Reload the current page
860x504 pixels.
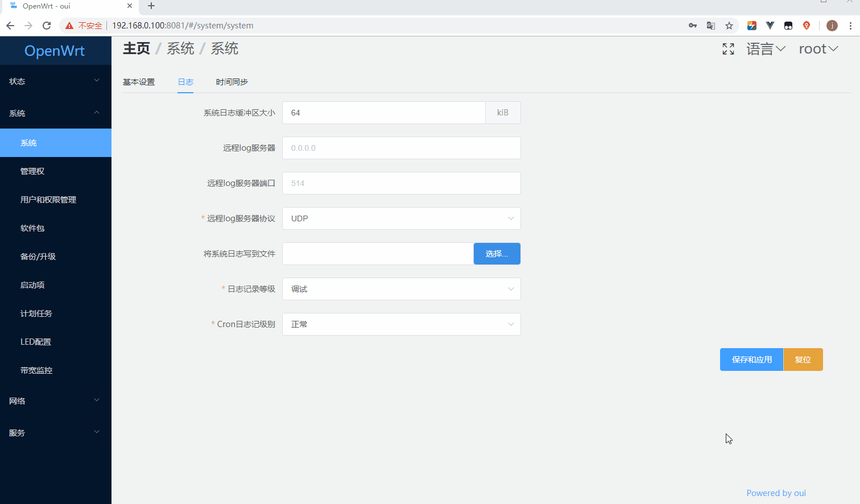click(47, 25)
